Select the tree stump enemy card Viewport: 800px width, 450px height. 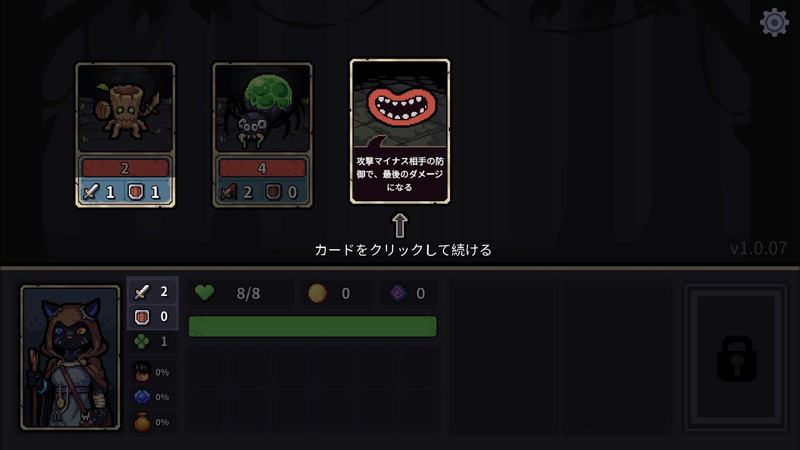pos(126,135)
